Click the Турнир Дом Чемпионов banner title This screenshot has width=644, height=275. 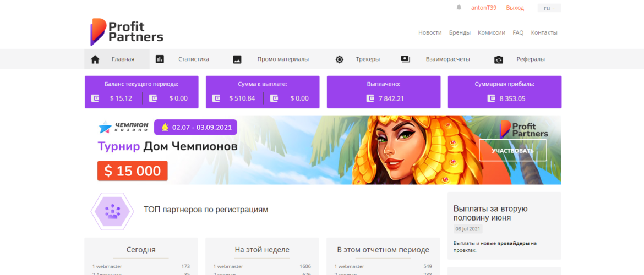167,146
